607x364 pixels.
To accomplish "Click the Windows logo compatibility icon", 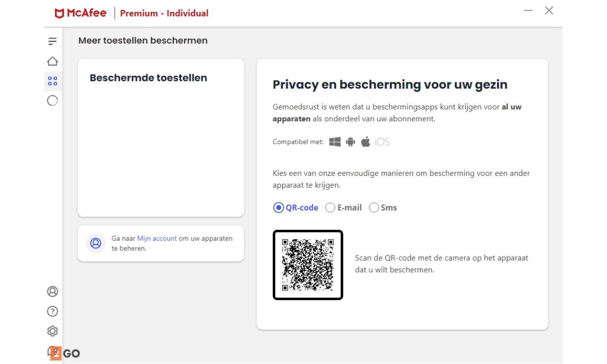I will 335,142.
